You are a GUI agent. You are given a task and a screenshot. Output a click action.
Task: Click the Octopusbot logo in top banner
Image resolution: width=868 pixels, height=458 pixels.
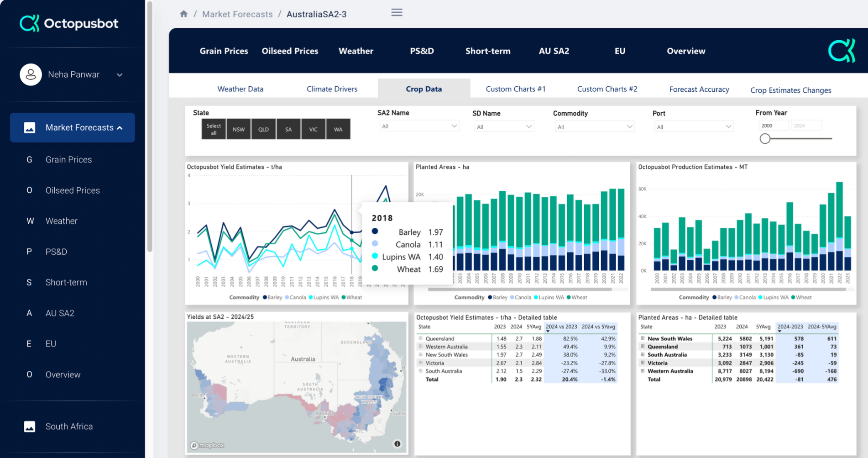[842, 51]
